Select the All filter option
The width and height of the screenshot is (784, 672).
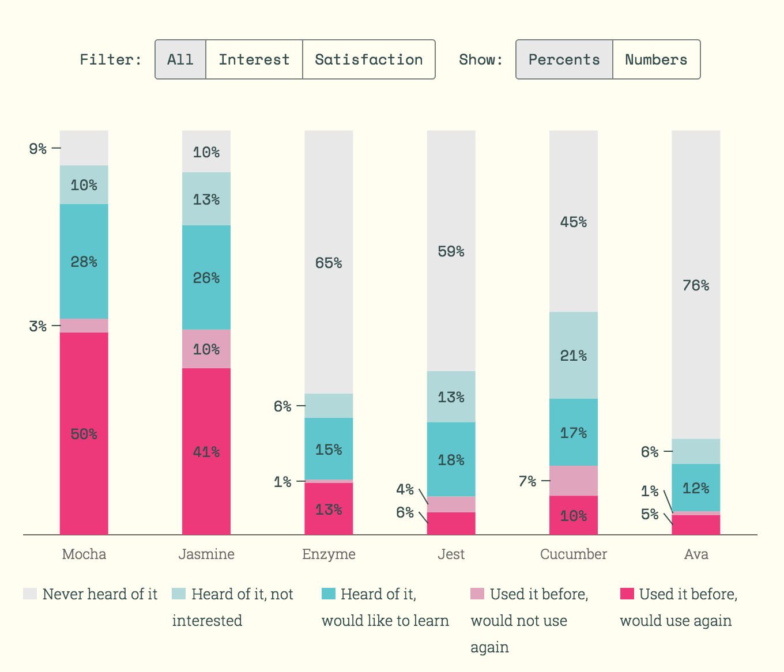pyautogui.click(x=180, y=59)
